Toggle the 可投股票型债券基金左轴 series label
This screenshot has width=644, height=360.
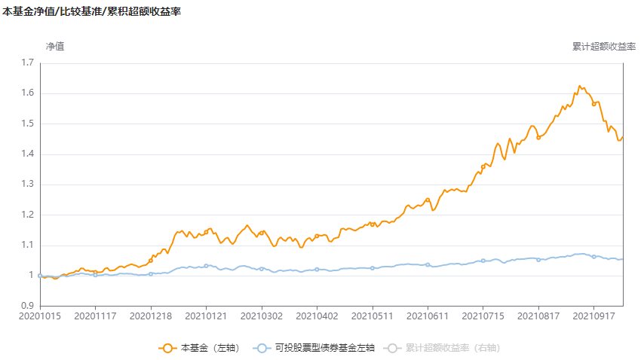tap(324, 348)
